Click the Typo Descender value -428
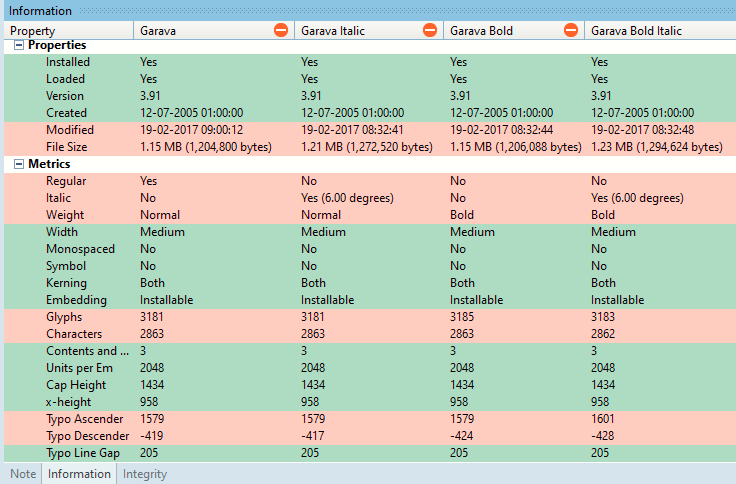736x484 pixels. coord(603,436)
